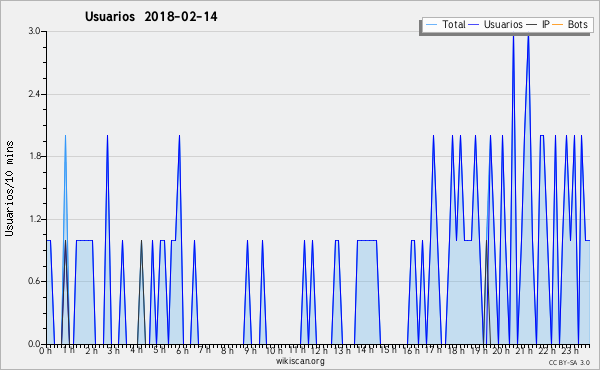Click the '14 h' x-axis label
The height and width of the screenshot is (370, 600).
[365, 350]
